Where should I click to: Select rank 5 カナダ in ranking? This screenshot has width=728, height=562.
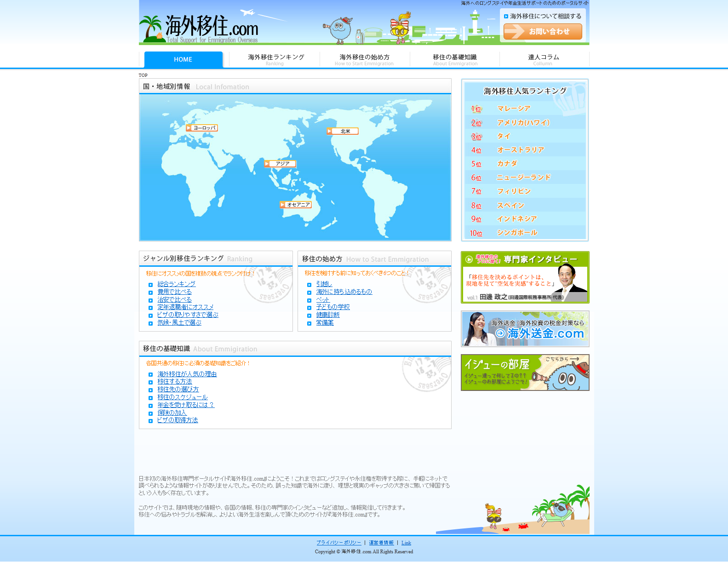coord(525,164)
